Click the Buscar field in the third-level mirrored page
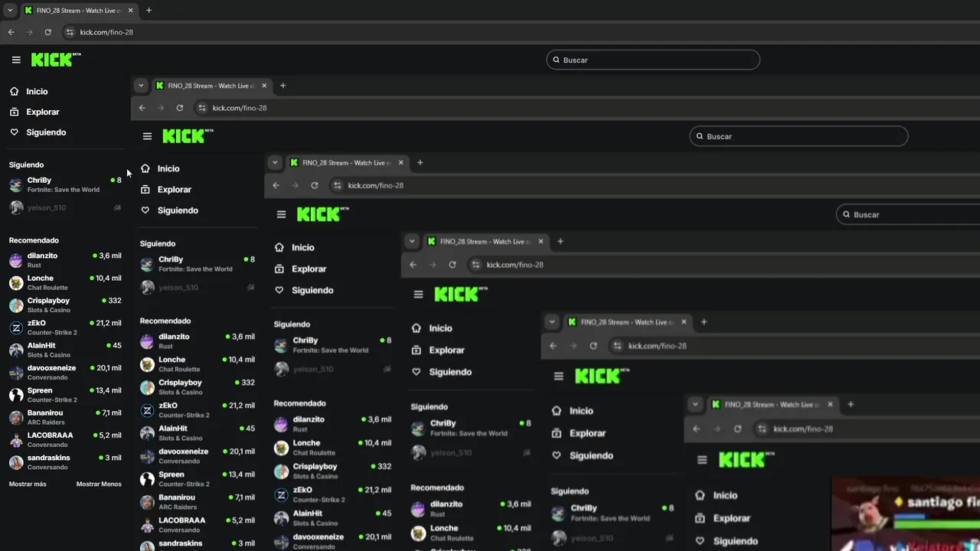The width and height of the screenshot is (980, 551). click(x=908, y=214)
